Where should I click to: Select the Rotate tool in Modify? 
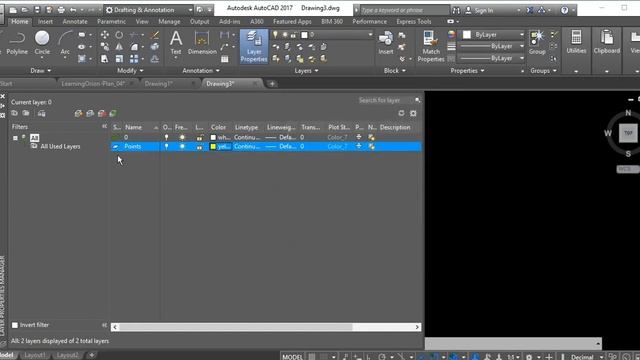click(119, 35)
